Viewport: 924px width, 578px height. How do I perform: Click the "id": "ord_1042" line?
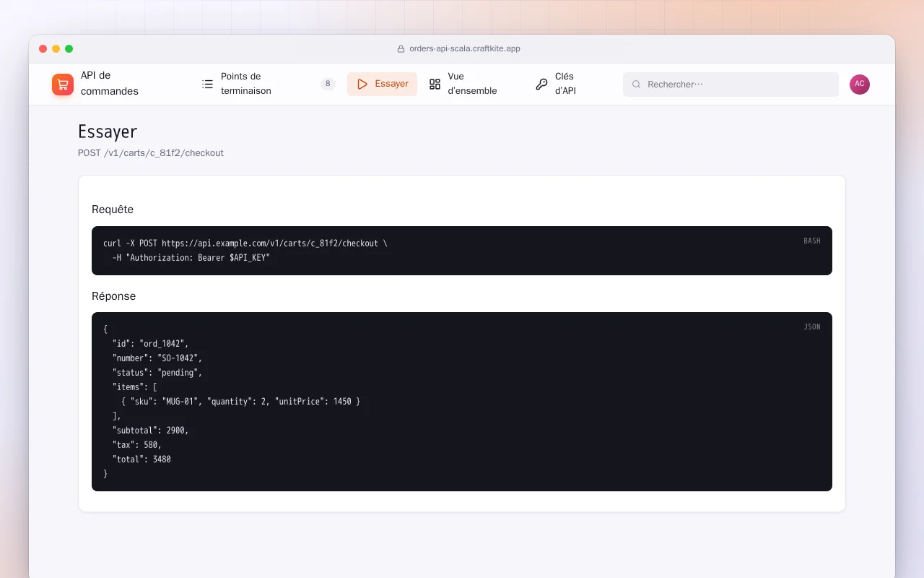[x=150, y=344]
